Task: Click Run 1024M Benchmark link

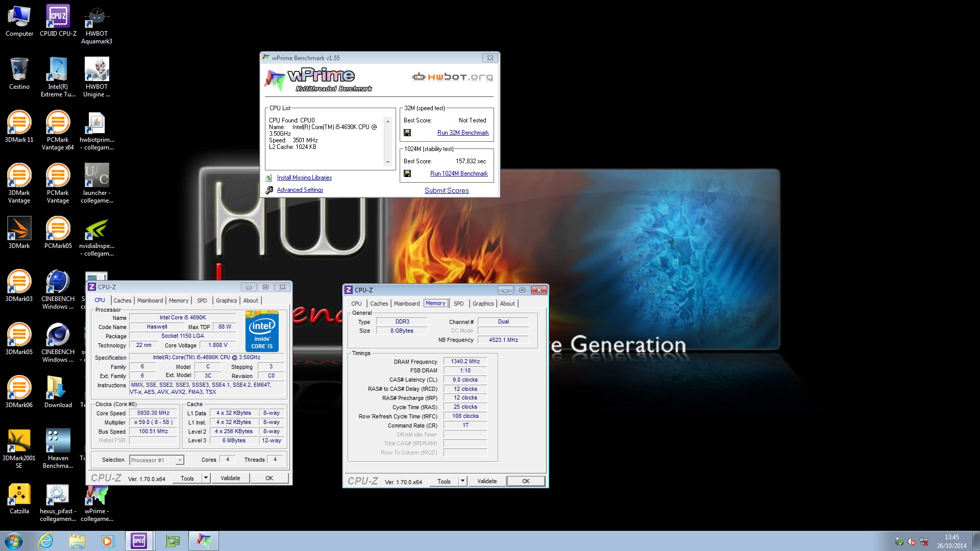Action: pyautogui.click(x=459, y=173)
